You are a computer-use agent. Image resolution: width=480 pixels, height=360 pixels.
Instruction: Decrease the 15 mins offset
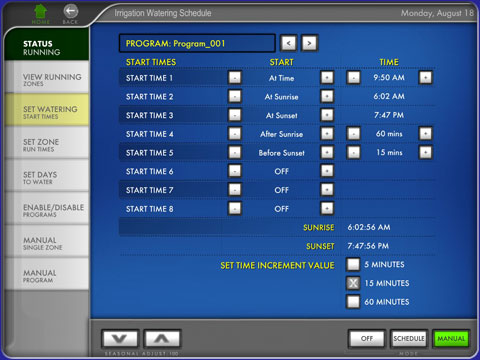[353, 152]
